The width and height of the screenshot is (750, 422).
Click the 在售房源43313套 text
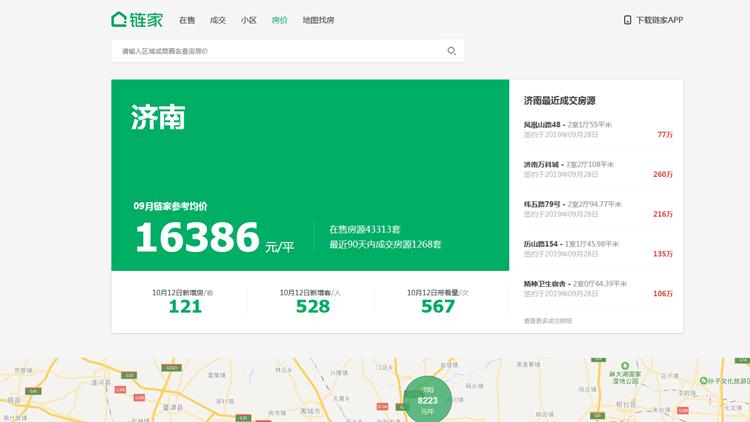click(x=364, y=229)
